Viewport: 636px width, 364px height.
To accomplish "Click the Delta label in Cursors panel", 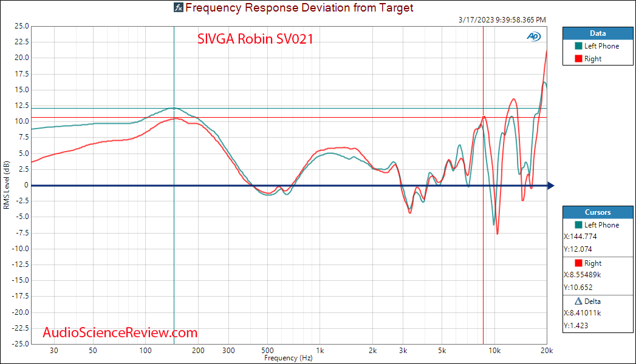I will tap(592, 302).
